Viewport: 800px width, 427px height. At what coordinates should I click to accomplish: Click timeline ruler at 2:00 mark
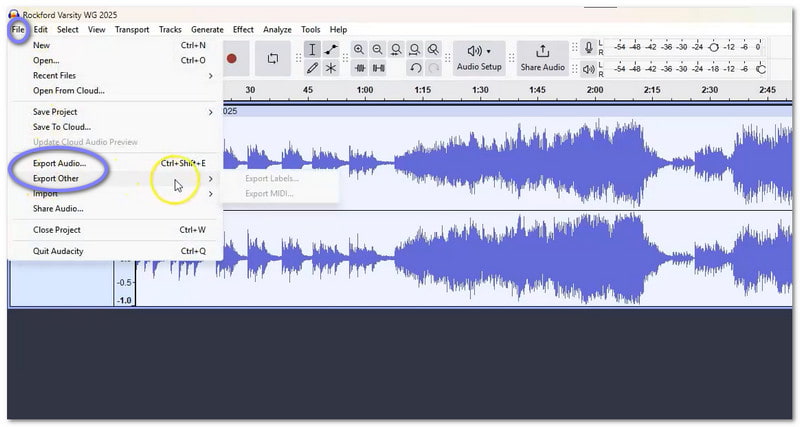click(x=595, y=90)
